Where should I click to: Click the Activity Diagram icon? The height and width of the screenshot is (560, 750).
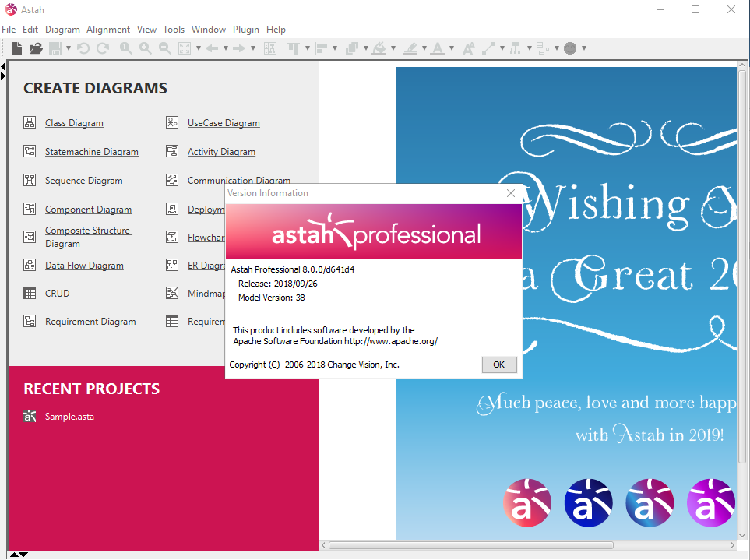click(172, 151)
